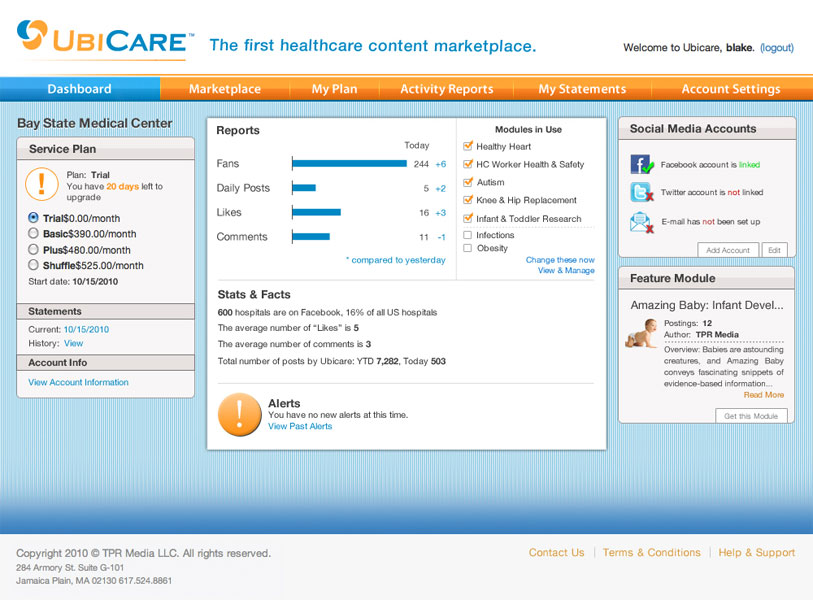
Task: Click the Twitter account icon
Action: pos(641,192)
